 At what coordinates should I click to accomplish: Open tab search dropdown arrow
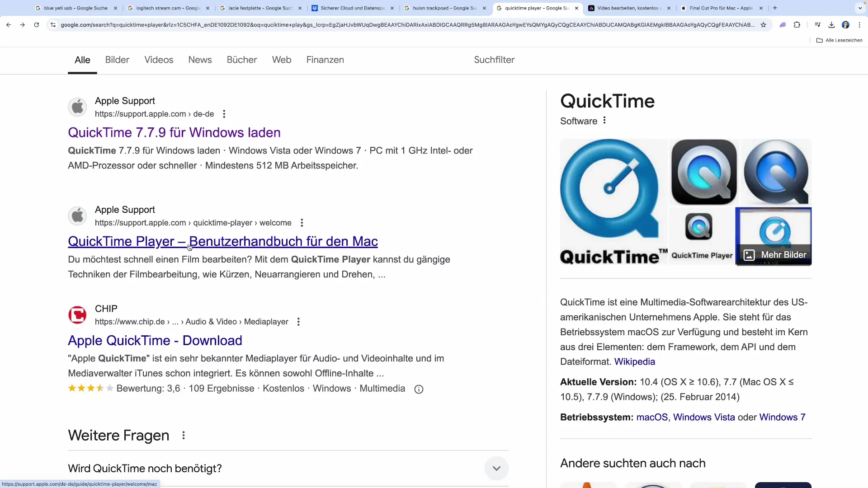[x=860, y=8]
